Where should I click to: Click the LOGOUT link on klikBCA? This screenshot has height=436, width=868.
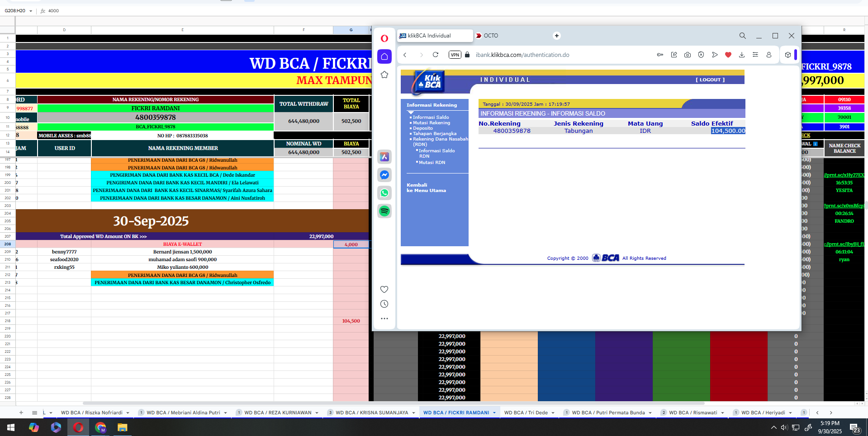tap(710, 80)
